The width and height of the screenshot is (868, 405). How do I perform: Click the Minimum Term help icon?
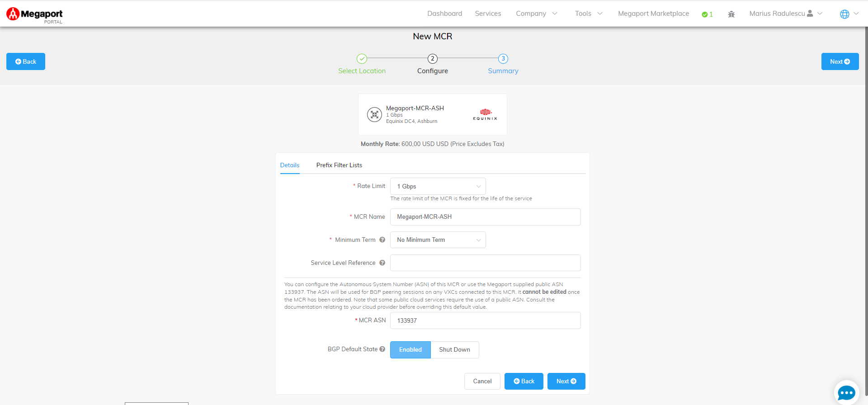382,240
